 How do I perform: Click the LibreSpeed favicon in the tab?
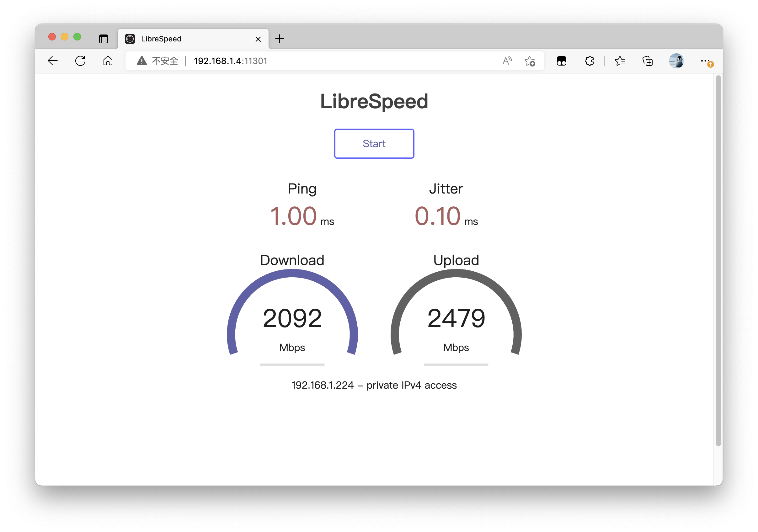130,39
